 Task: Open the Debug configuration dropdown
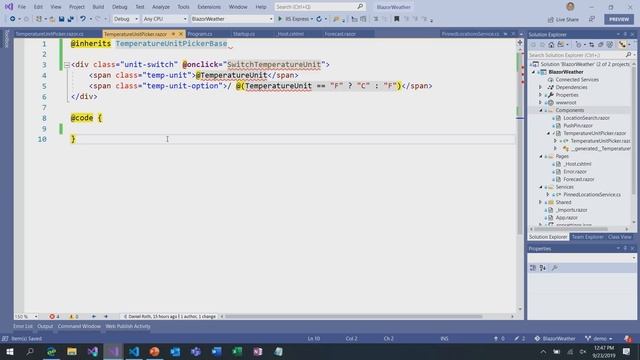point(126,19)
